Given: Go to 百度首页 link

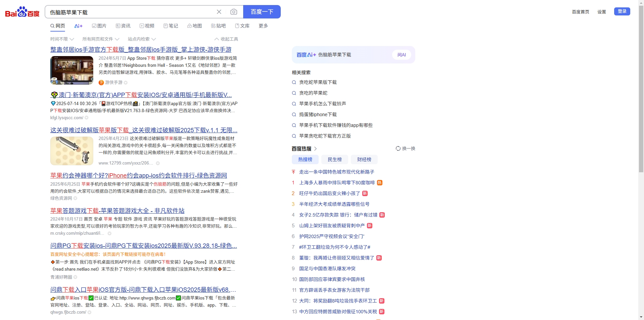Looking at the screenshot, I should coord(581,12).
